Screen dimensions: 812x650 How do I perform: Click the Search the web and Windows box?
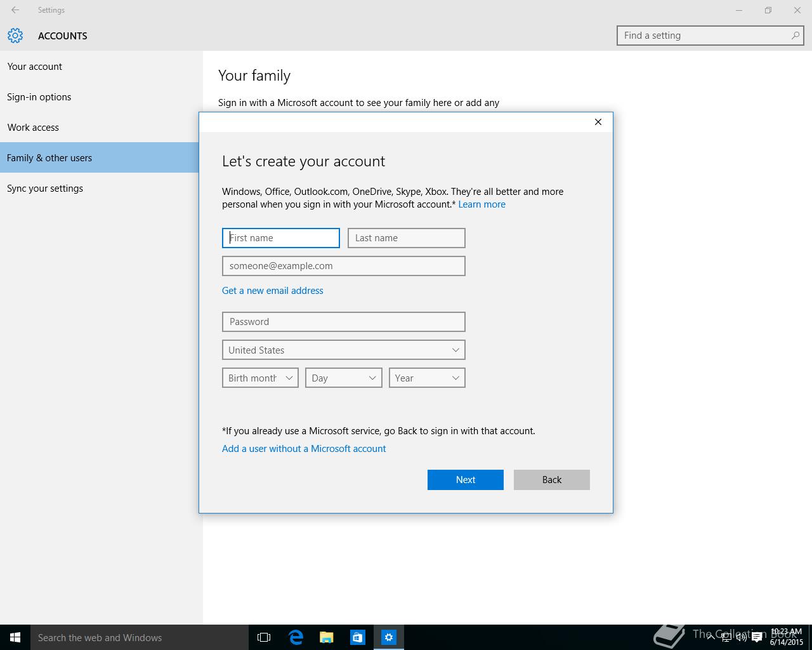[x=140, y=637]
